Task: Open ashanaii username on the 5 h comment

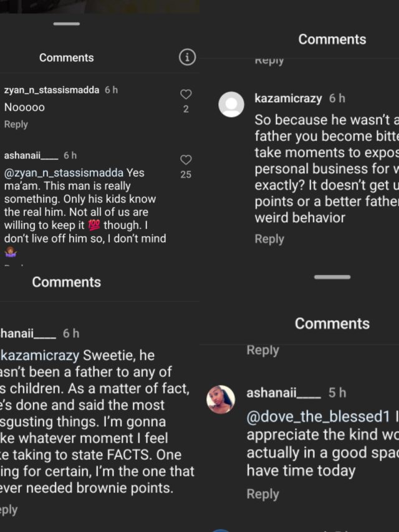Action: click(x=284, y=393)
